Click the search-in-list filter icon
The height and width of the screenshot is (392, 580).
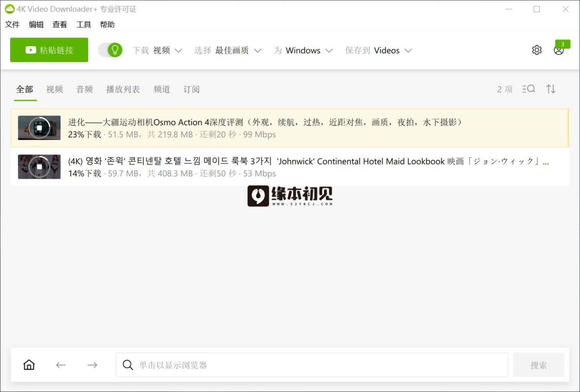pyautogui.click(x=529, y=89)
